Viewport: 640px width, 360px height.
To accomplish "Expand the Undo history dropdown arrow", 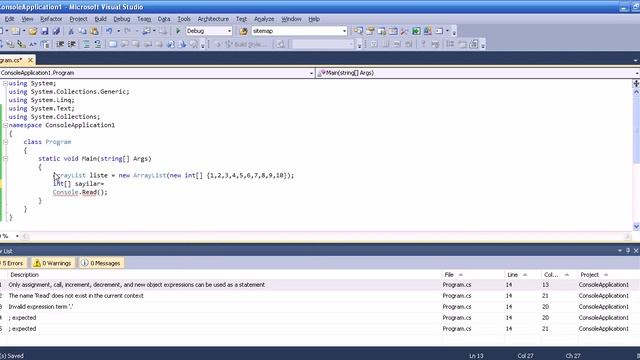I will 118,31.
